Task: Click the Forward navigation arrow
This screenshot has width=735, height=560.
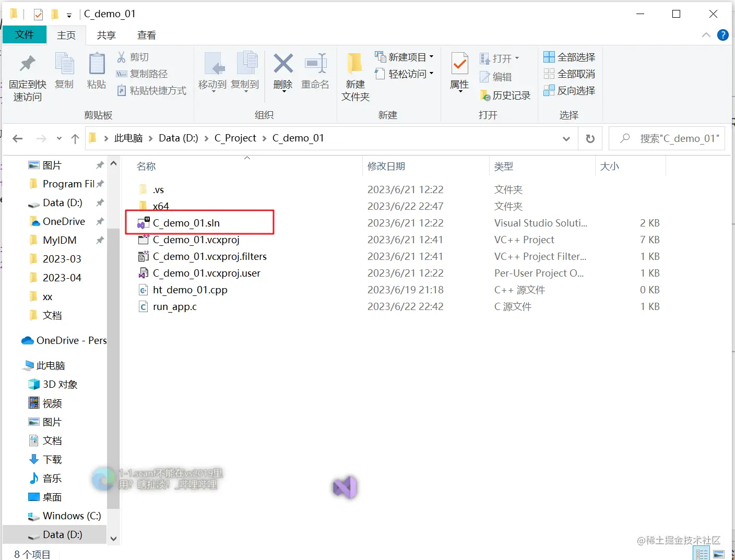Action: [x=41, y=138]
